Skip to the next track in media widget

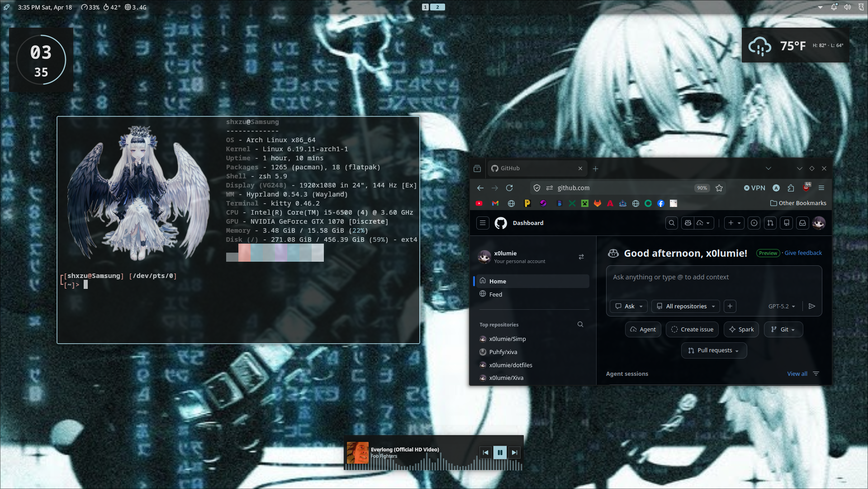pyautogui.click(x=514, y=452)
